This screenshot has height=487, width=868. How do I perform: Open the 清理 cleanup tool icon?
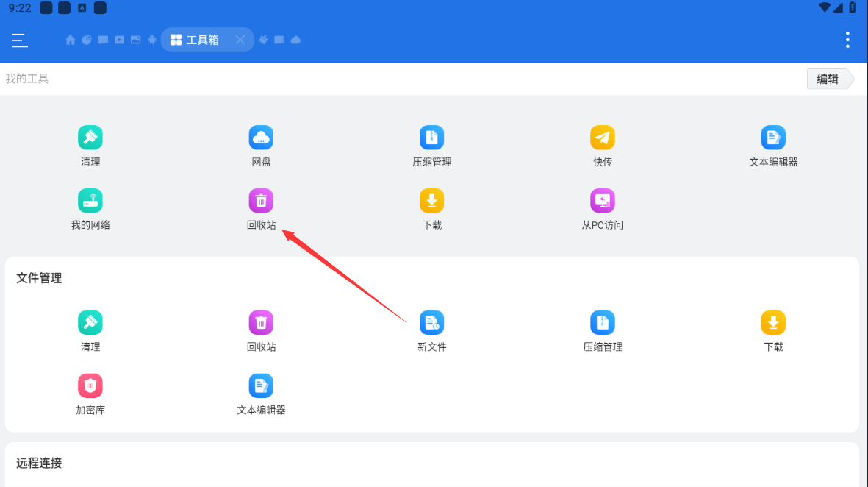[x=90, y=137]
